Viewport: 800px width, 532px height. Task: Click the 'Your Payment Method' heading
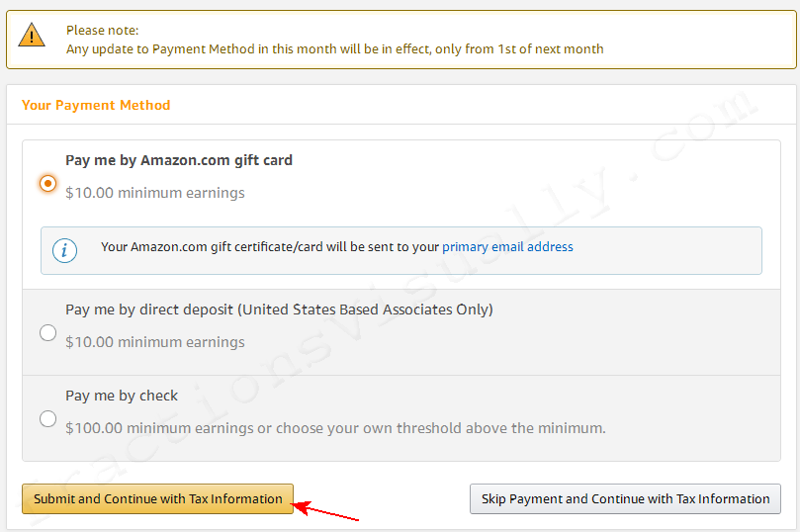pos(96,105)
